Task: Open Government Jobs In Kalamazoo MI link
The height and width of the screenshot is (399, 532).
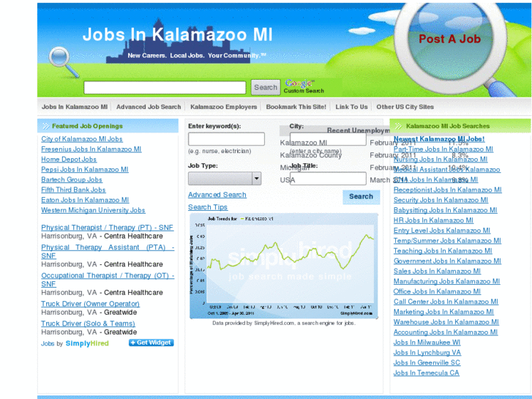Action: pyautogui.click(x=447, y=261)
